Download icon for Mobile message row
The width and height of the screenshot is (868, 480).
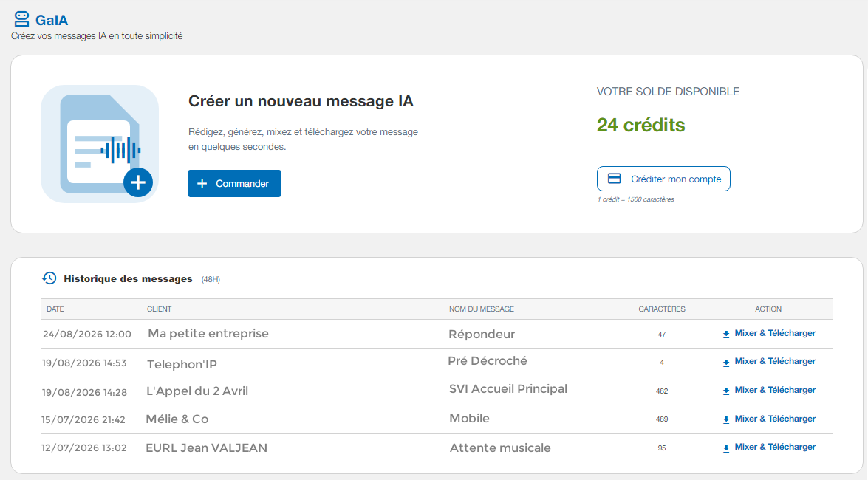point(725,419)
